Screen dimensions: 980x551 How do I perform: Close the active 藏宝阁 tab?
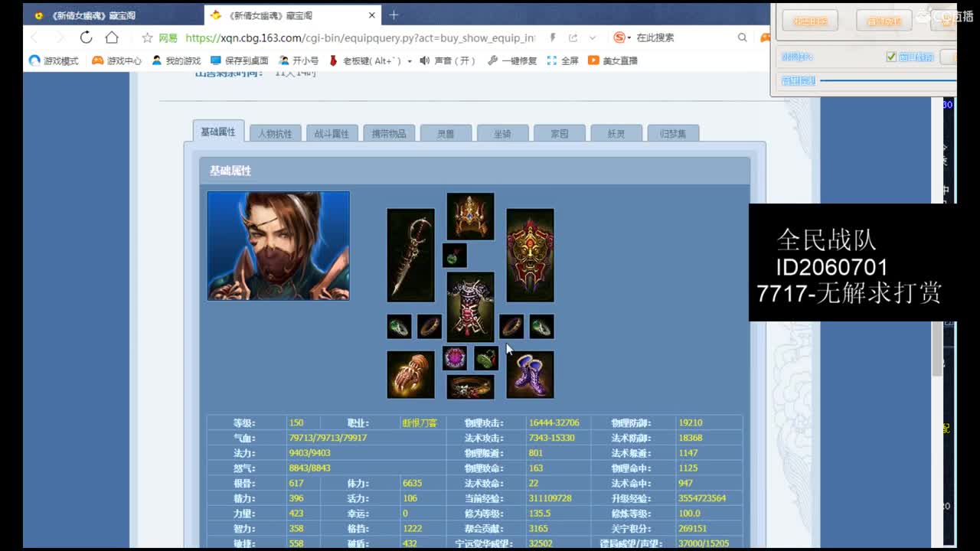tap(372, 15)
